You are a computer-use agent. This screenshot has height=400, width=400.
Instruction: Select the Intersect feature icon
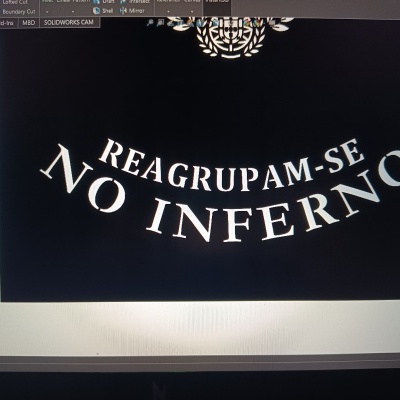[123, 2]
